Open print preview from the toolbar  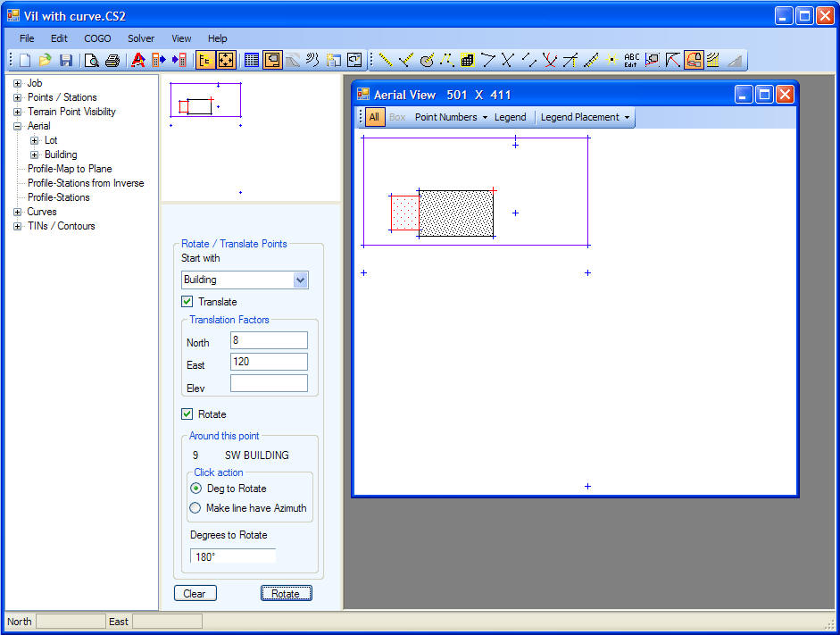(92, 60)
